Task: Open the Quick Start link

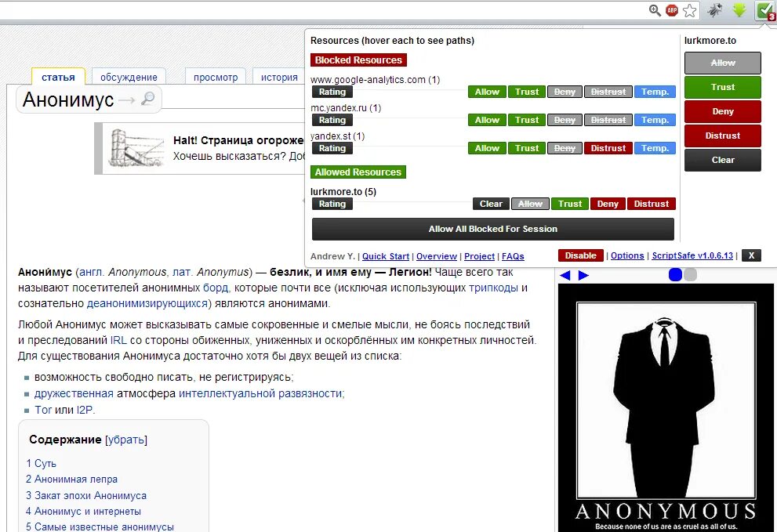Action: pos(385,255)
